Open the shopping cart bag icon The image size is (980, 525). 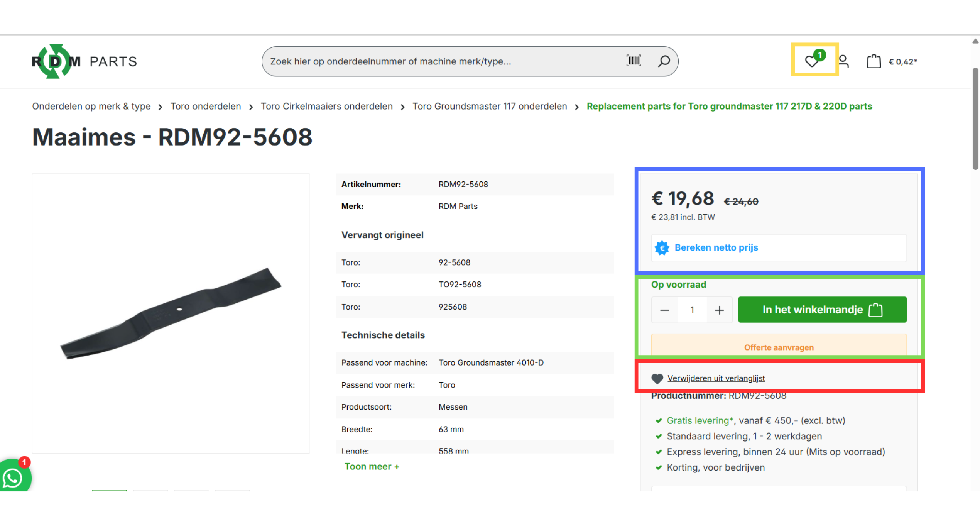pyautogui.click(x=874, y=61)
